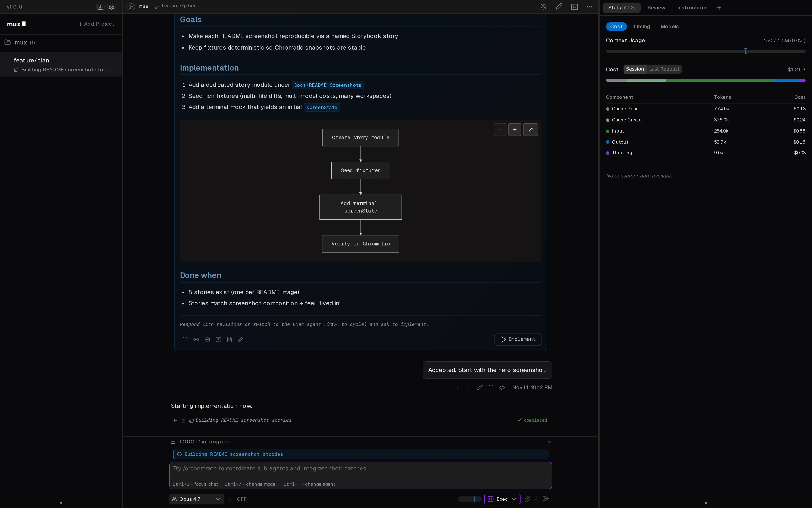Attach a file with the paperclip icon

click(x=527, y=499)
